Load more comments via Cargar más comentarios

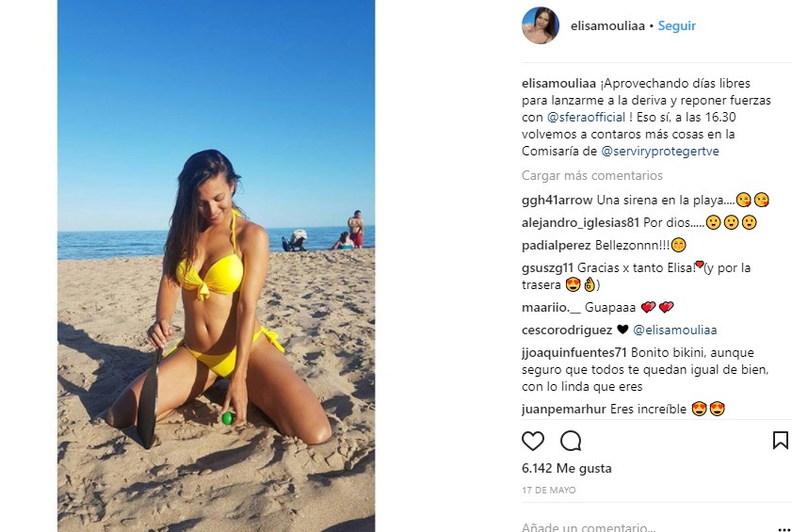click(x=592, y=175)
